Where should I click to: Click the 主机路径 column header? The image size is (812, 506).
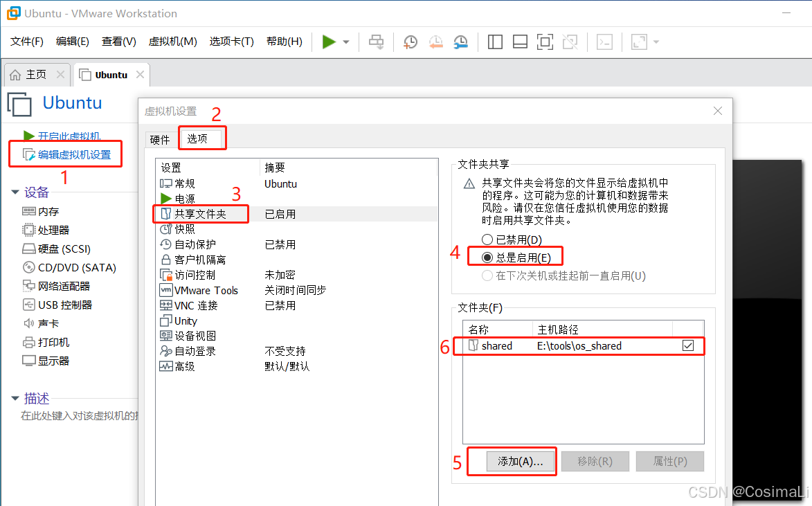pyautogui.click(x=602, y=329)
